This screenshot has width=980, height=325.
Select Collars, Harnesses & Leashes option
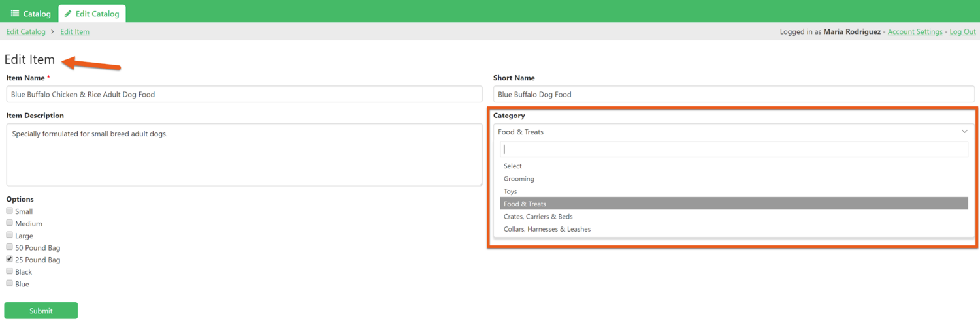(547, 229)
